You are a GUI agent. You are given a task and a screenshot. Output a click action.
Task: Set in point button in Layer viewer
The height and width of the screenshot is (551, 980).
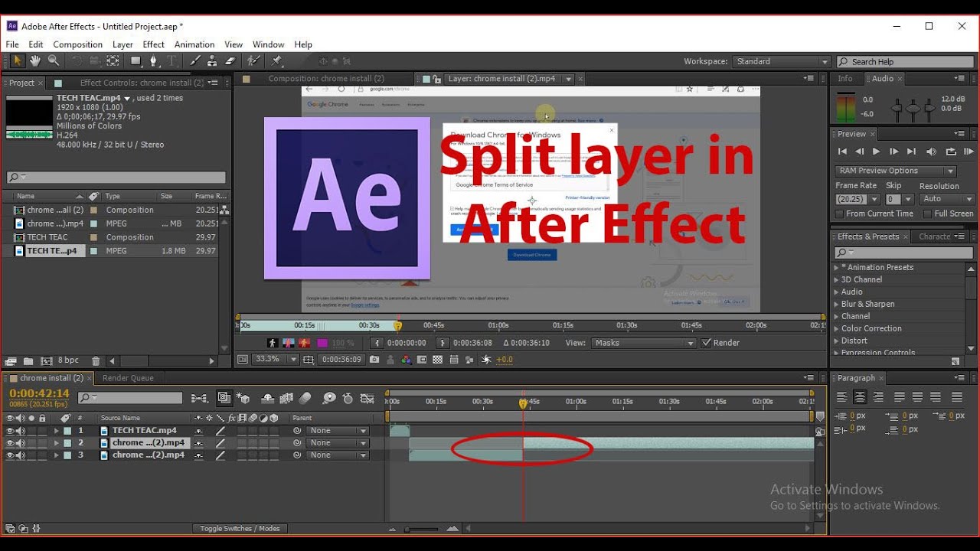pyautogui.click(x=378, y=343)
